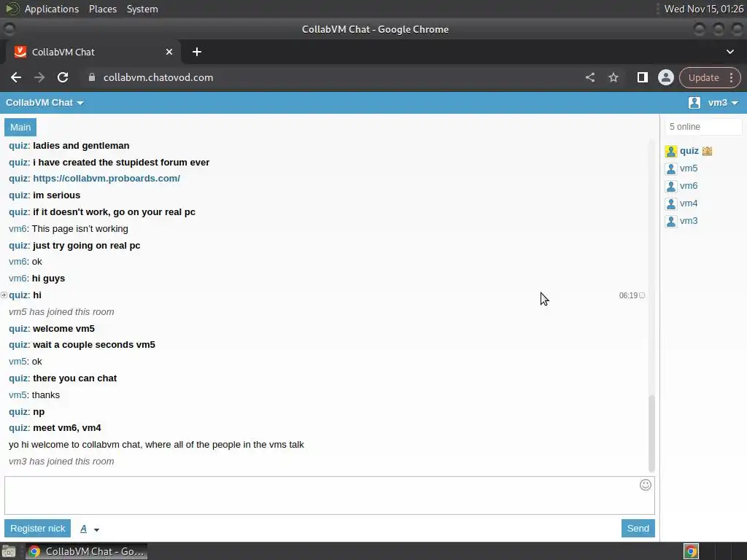Viewport: 747px width, 560px height.
Task: Open the System menu
Action: click(x=142, y=9)
